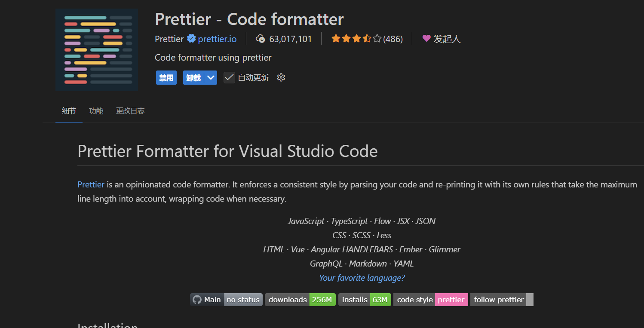Click the installs 63M badge
This screenshot has height=328, width=644.
click(x=365, y=300)
